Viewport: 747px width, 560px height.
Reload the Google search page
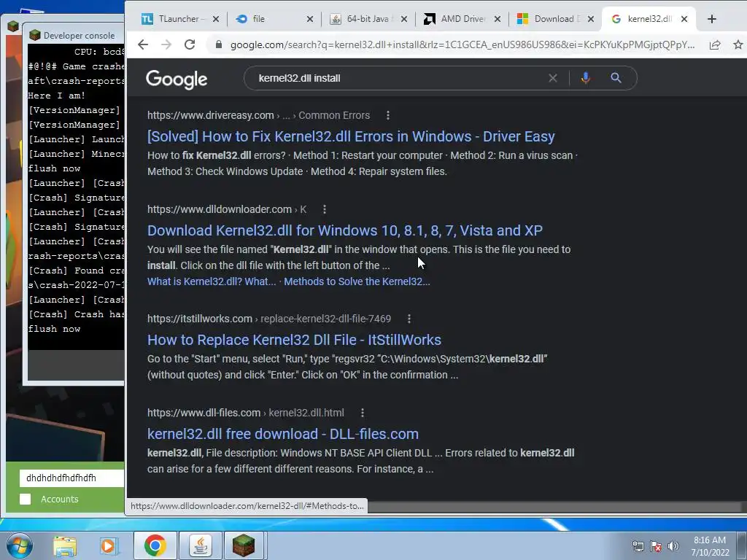pyautogui.click(x=190, y=44)
